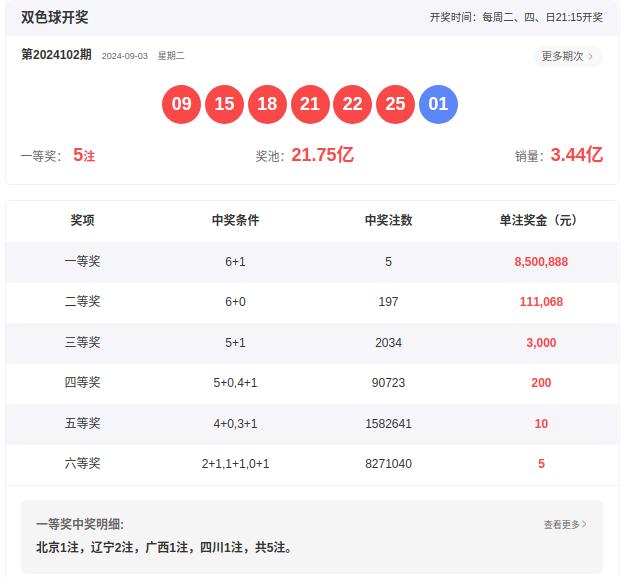Screen dimensions: 620x577
Task: Select the red ball 18
Action: (267, 104)
